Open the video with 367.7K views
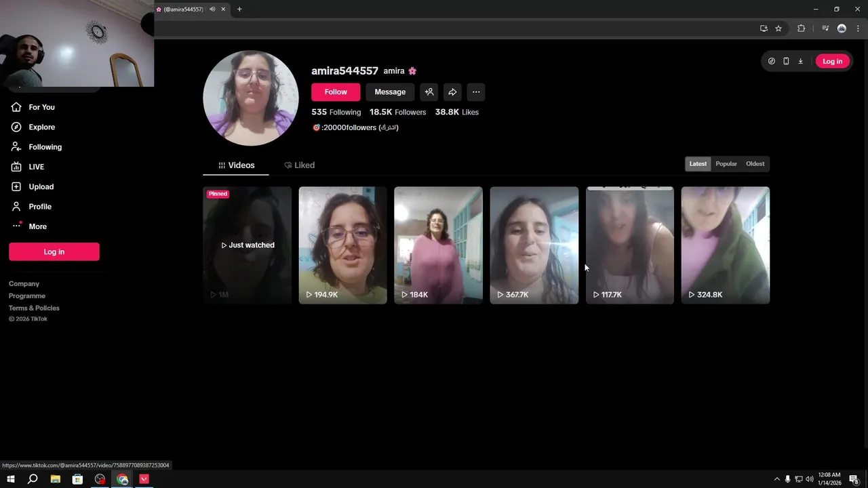 (x=534, y=245)
